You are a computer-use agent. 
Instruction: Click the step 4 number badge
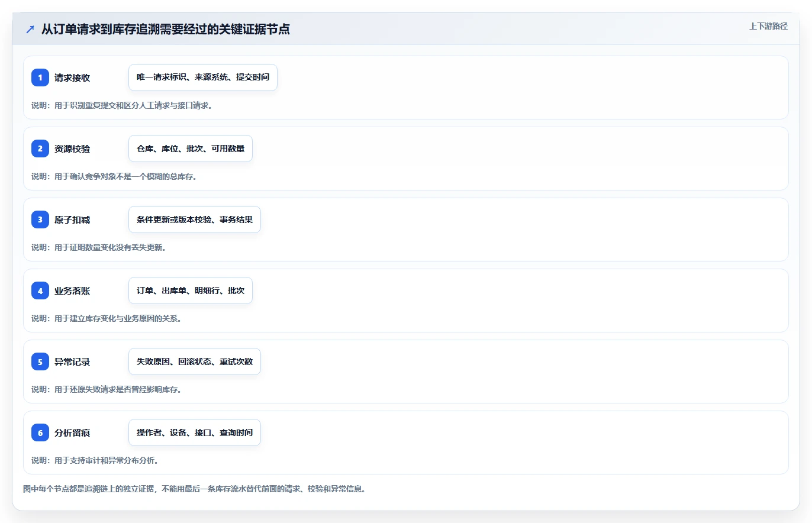[40, 290]
